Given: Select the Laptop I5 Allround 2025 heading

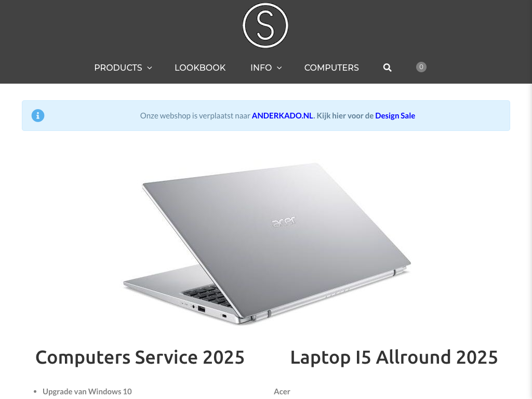Looking at the screenshot, I should [x=394, y=357].
